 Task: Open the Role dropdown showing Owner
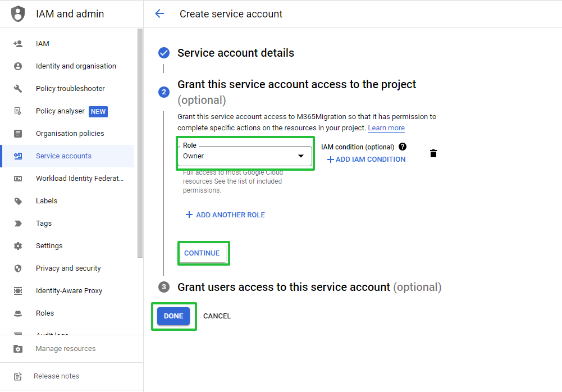(245, 156)
